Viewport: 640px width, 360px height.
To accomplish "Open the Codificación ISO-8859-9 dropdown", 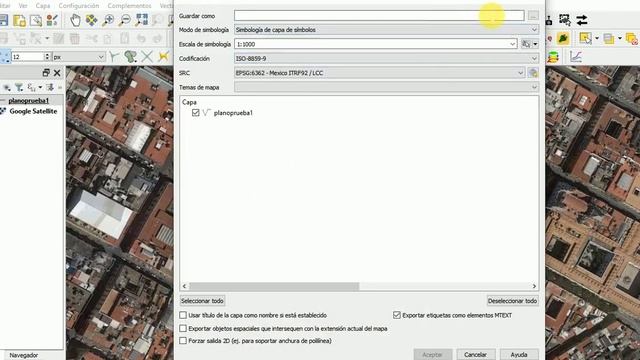I will pos(386,59).
